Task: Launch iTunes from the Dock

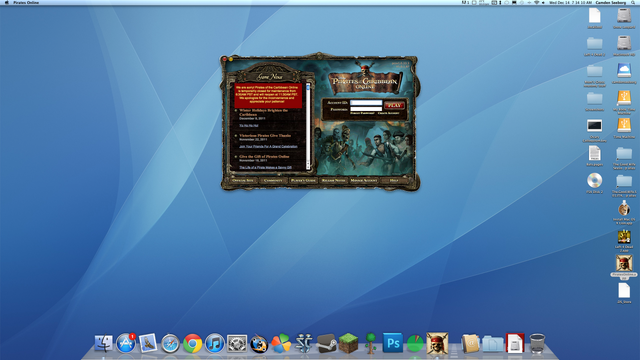Action: tap(214, 343)
